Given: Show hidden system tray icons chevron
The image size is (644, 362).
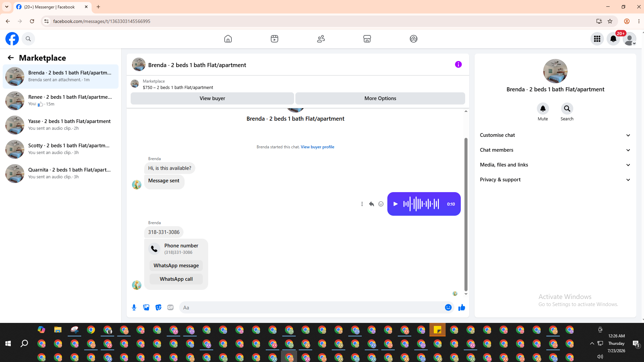Looking at the screenshot, I should (592, 343).
